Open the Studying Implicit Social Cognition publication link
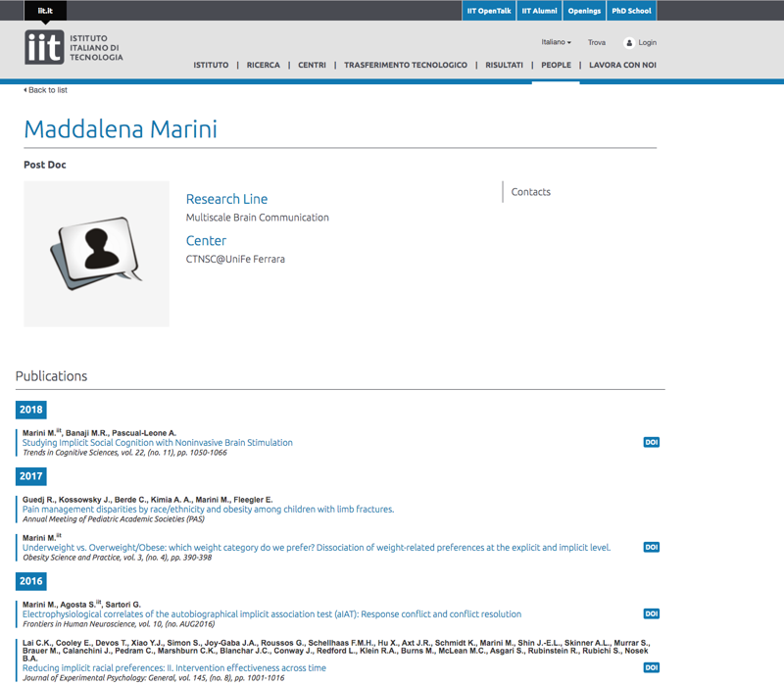 click(157, 443)
